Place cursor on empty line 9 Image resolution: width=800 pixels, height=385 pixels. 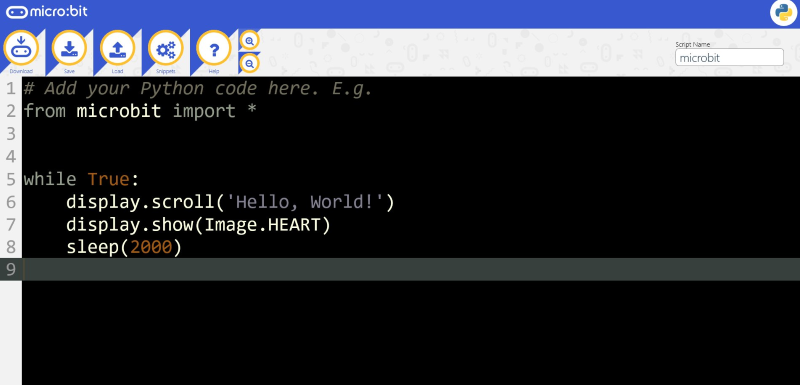tap(411, 269)
